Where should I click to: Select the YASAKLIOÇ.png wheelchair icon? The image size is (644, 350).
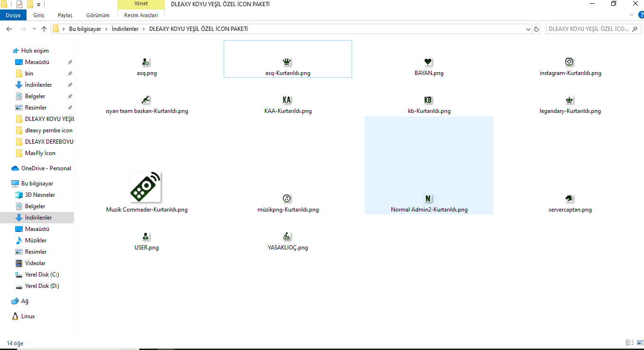(x=287, y=236)
